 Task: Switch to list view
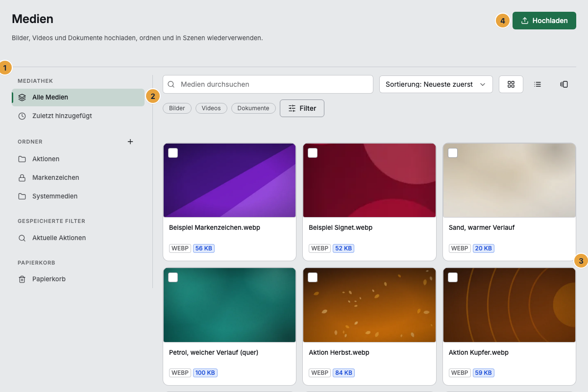[538, 84]
